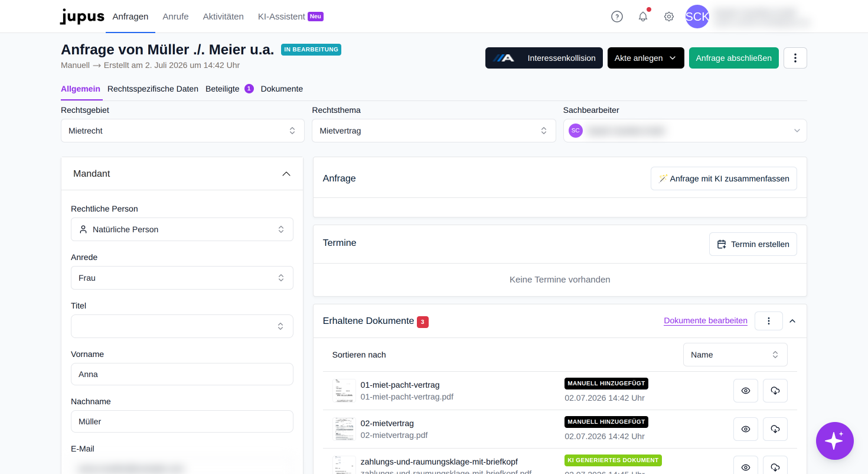The width and height of the screenshot is (868, 474).
Task: Switch to the Beteiligte tab
Action: 229,89
